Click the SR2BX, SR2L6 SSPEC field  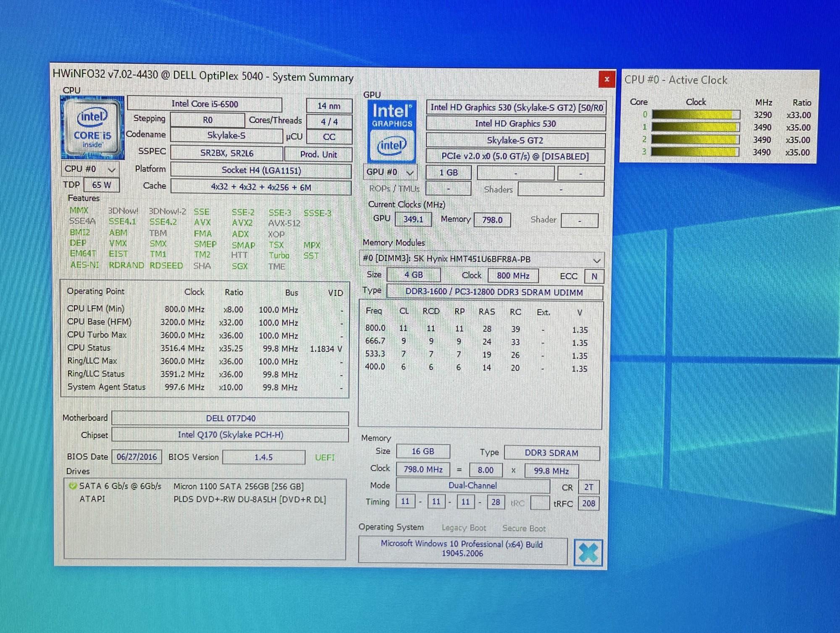click(227, 153)
